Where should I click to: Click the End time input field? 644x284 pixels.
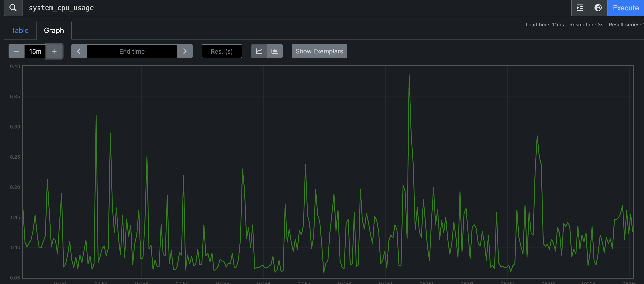132,51
